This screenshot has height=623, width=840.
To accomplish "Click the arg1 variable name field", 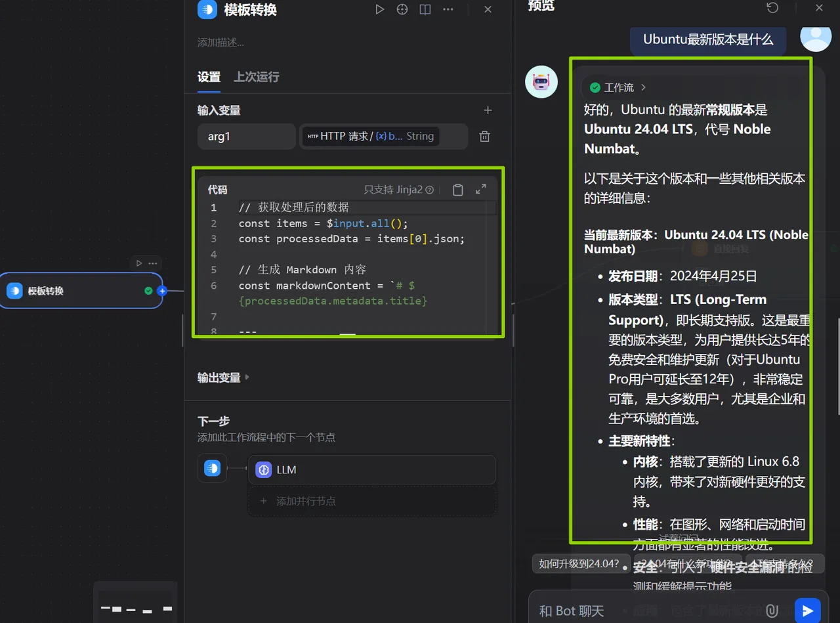I will [x=246, y=137].
